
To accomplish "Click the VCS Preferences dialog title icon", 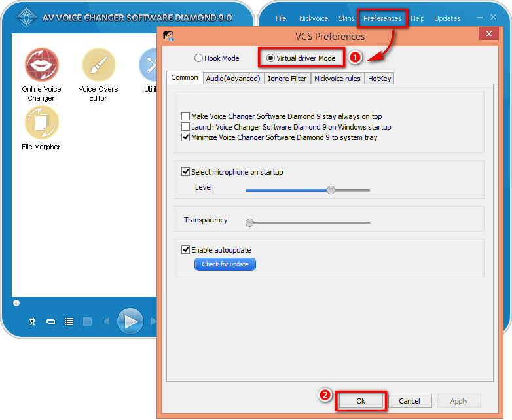I will click(168, 36).
